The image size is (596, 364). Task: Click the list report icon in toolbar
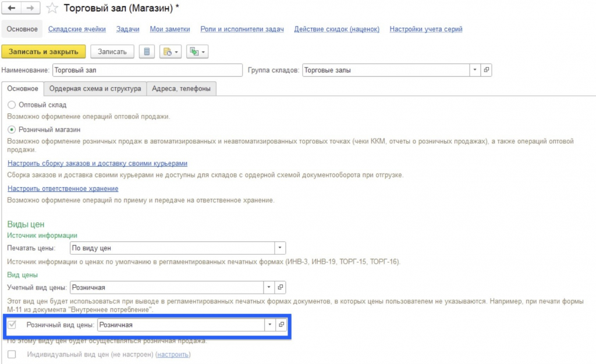(147, 52)
